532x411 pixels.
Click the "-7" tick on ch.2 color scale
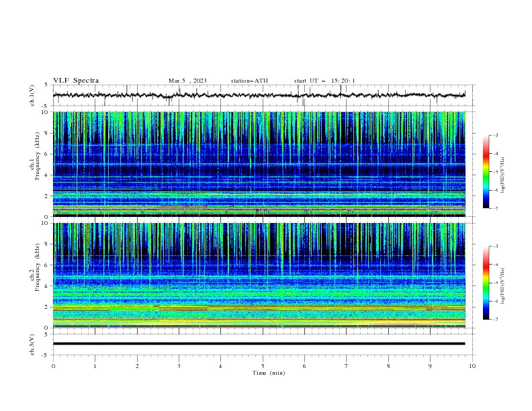(x=495, y=320)
